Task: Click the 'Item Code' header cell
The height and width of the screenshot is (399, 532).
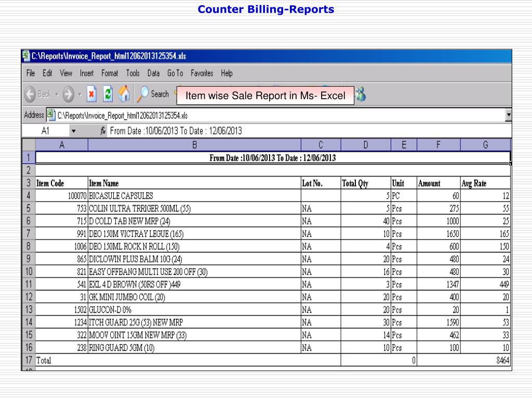Action: (61, 183)
